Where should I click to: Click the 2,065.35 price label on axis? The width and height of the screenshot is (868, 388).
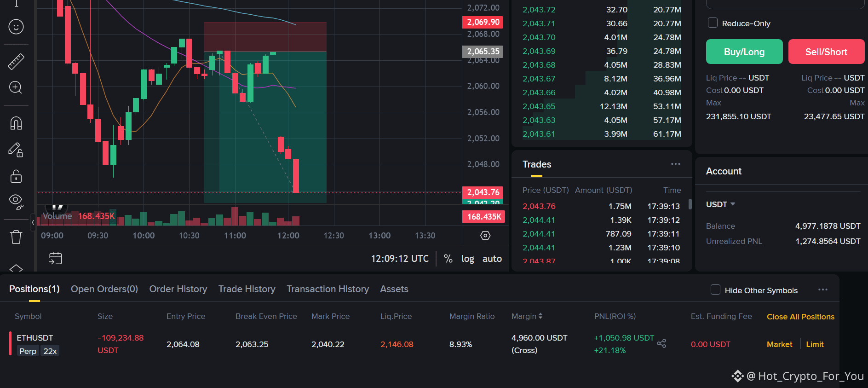pyautogui.click(x=483, y=52)
